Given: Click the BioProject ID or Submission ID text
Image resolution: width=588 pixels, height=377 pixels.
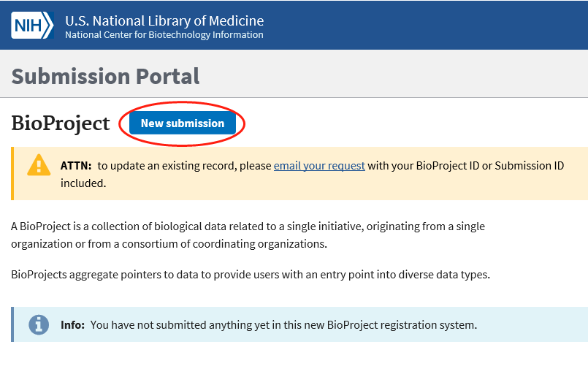Looking at the screenshot, I should click(x=490, y=166).
